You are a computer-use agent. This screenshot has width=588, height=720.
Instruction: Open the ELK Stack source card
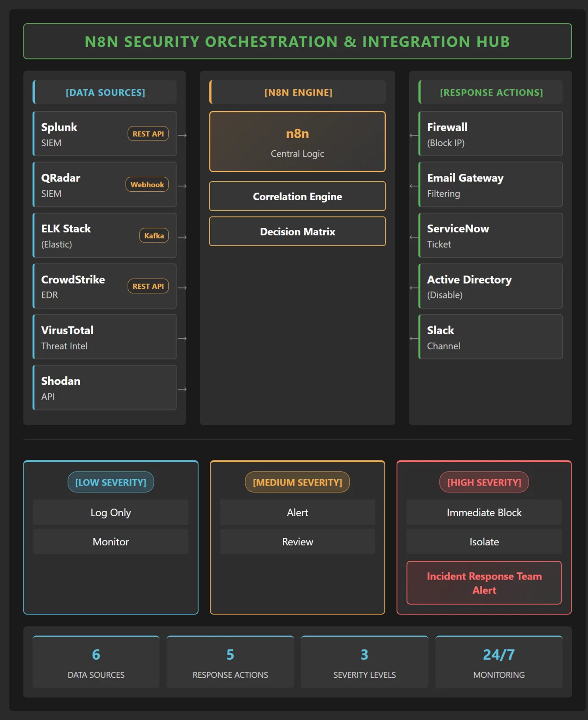point(105,235)
